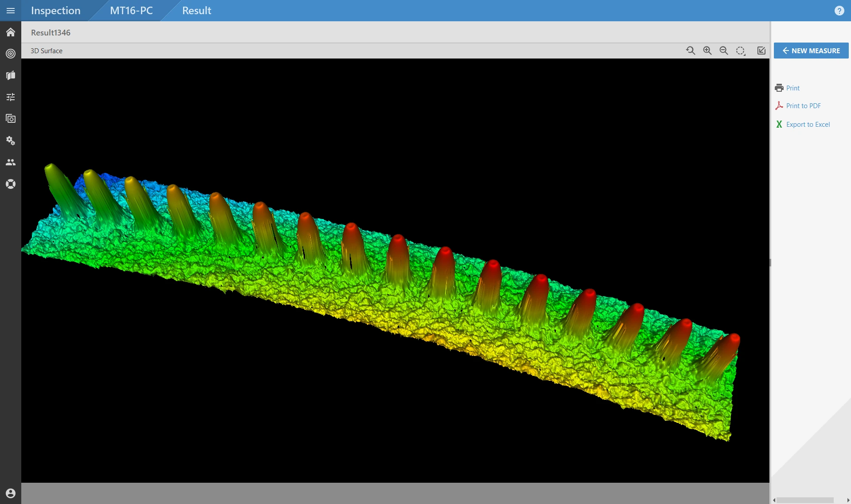851x504 pixels.
Task: Open the settings sliders icon in sidebar
Action: [11, 97]
